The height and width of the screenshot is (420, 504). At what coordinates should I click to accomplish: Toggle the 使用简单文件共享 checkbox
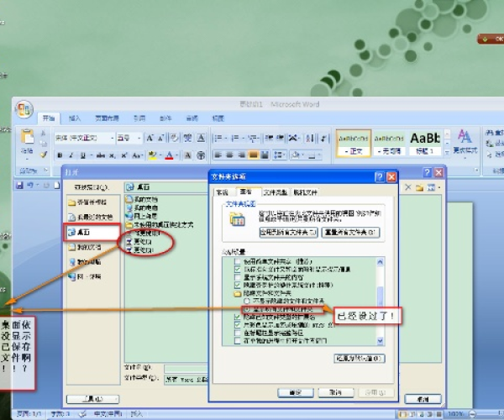click(x=237, y=261)
